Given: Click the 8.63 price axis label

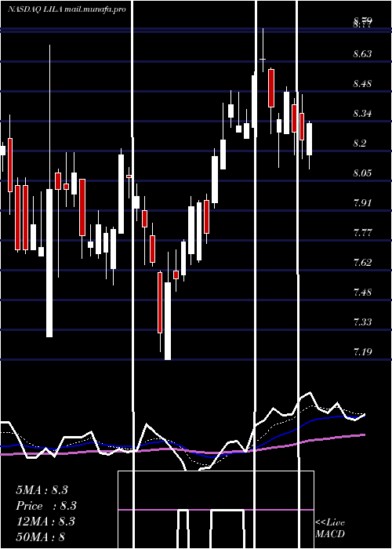Looking at the screenshot, I should [x=362, y=54].
